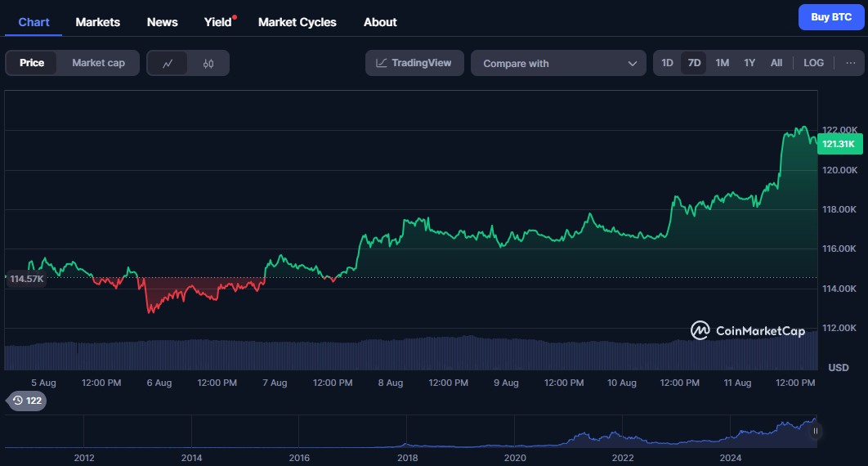The height and width of the screenshot is (466, 868).
Task: Switch to line chart view icon
Action: 168,63
